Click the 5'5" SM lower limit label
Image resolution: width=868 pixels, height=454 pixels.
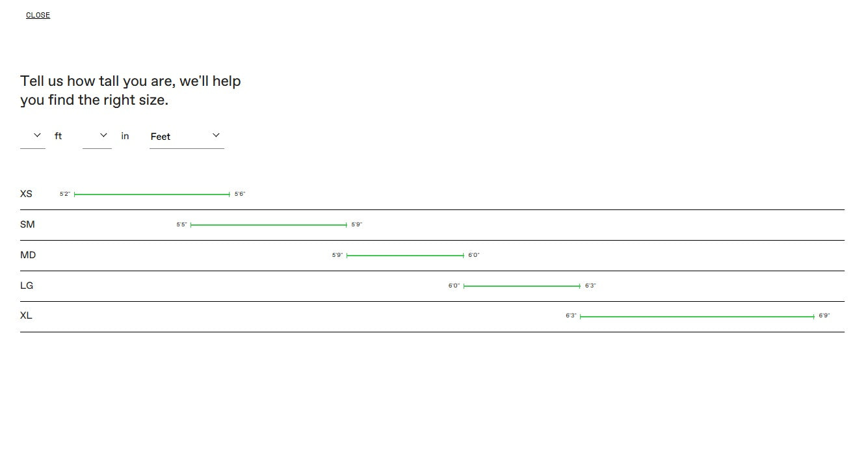click(181, 225)
